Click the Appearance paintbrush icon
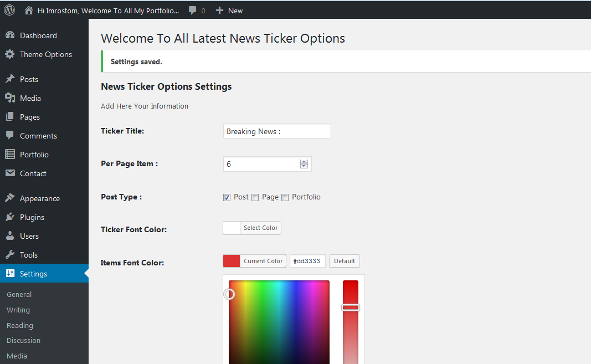The width and height of the screenshot is (591, 364). 10,198
